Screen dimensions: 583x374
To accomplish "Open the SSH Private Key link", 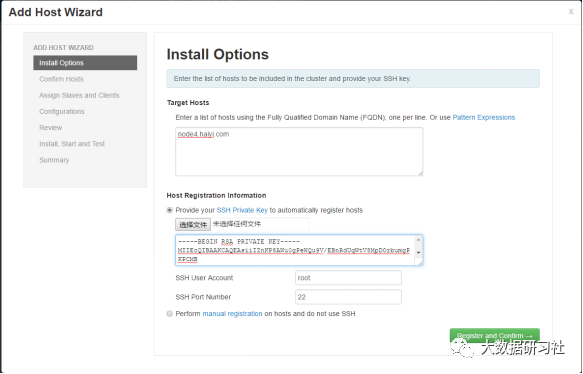I will click(x=242, y=210).
